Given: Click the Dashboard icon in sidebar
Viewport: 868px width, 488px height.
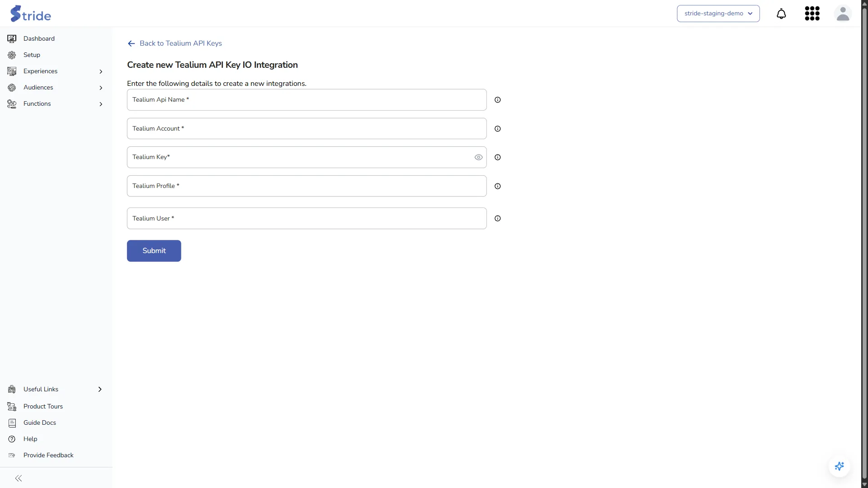Looking at the screenshot, I should [12, 39].
